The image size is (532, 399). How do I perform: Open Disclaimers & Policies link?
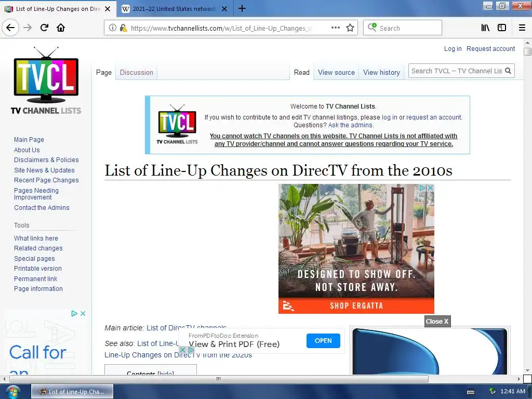pyautogui.click(x=46, y=160)
